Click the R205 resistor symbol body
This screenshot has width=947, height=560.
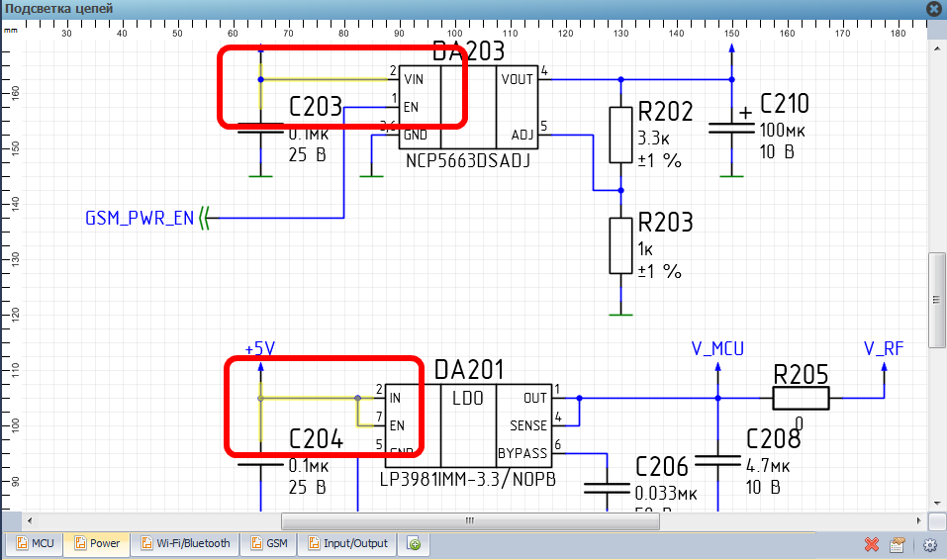pyautogui.click(x=801, y=398)
